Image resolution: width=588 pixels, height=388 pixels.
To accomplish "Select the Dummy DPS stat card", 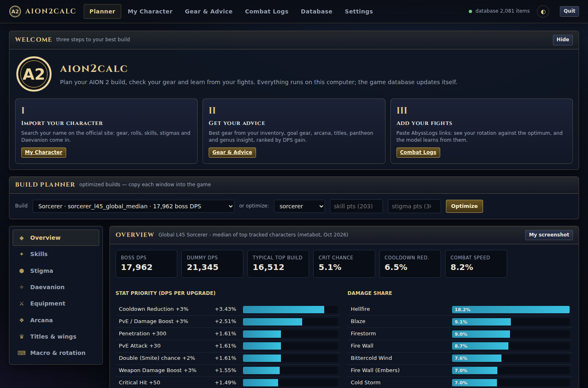I will pyautogui.click(x=212, y=264).
